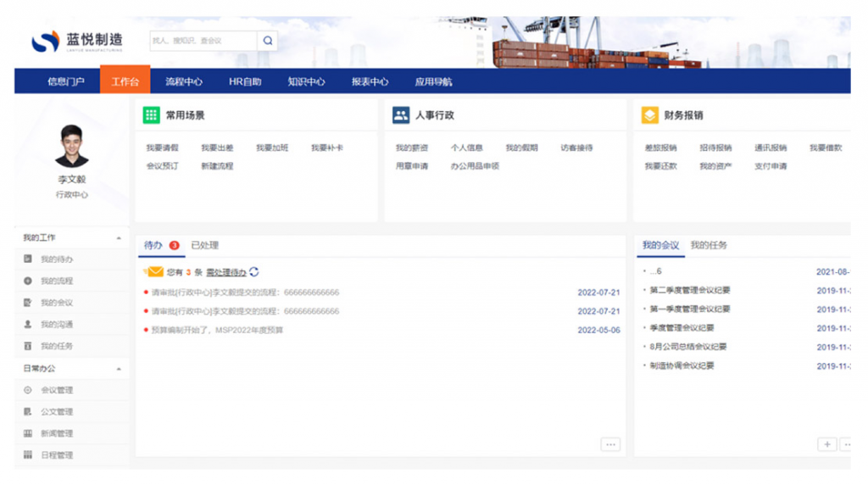Viewport: 868px width, 485px height.
Task: Click the yellow 财务报销 icon
Action: tap(649, 115)
